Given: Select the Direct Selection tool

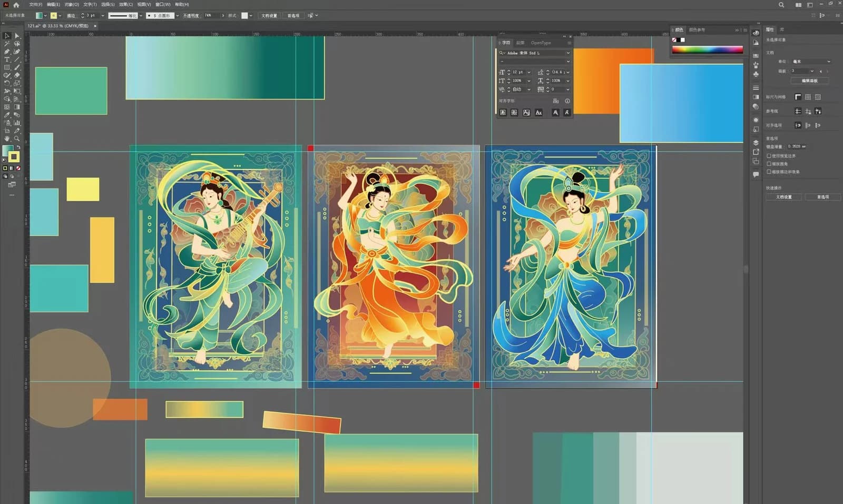Looking at the screenshot, I should pos(17,36).
